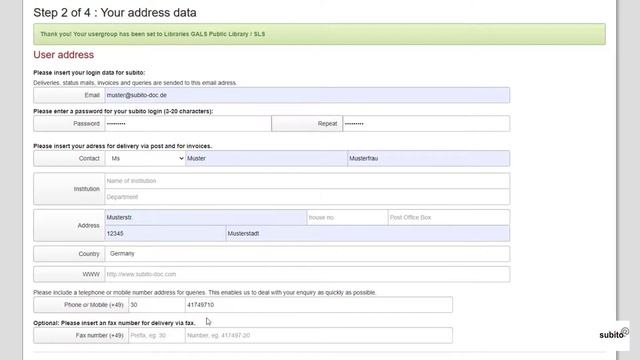The width and height of the screenshot is (640, 360).
Task: Click the fax number field
Action: [x=319, y=336]
